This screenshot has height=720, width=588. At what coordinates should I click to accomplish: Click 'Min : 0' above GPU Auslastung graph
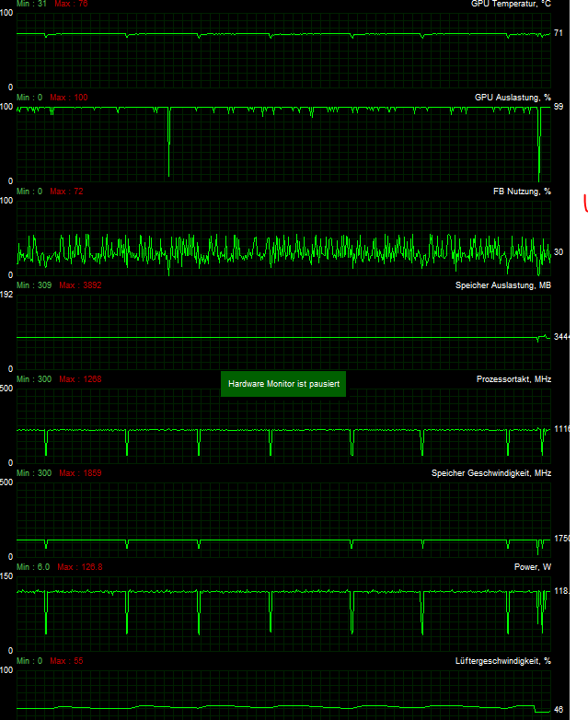tap(29, 98)
